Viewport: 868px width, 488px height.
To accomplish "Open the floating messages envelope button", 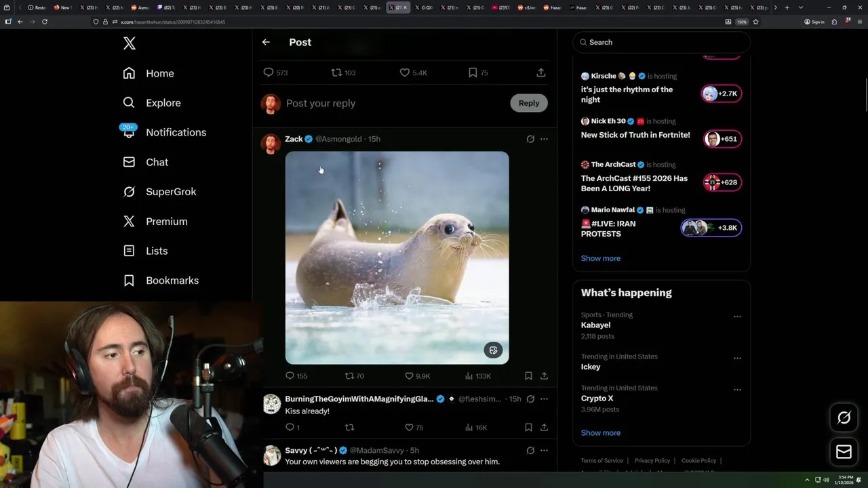I will pos(844,451).
